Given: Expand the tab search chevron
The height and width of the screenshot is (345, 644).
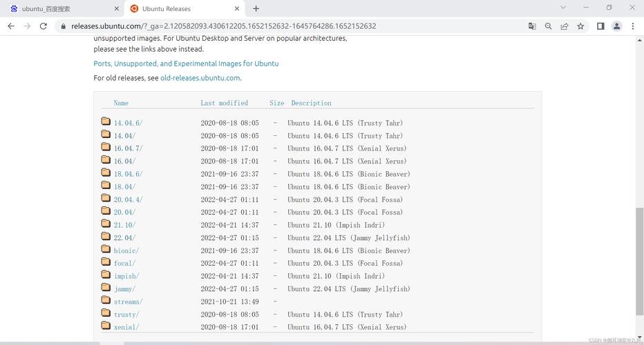Looking at the screenshot, I should click(x=564, y=8).
